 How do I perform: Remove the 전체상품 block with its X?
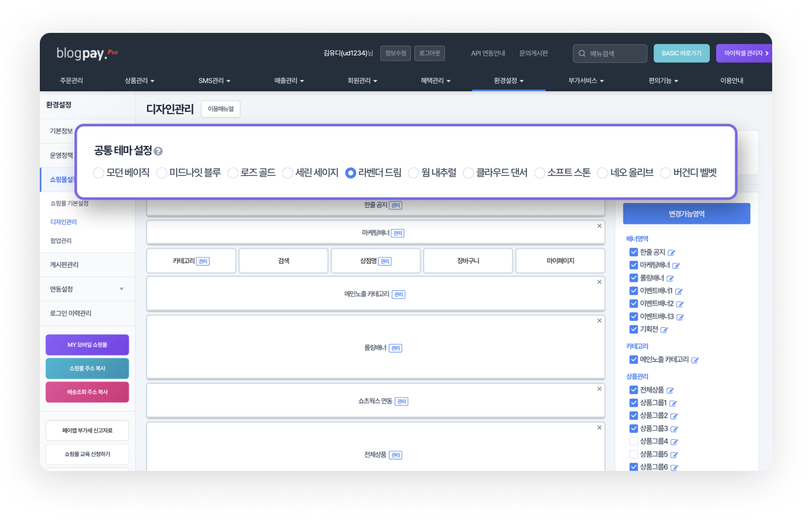point(600,428)
